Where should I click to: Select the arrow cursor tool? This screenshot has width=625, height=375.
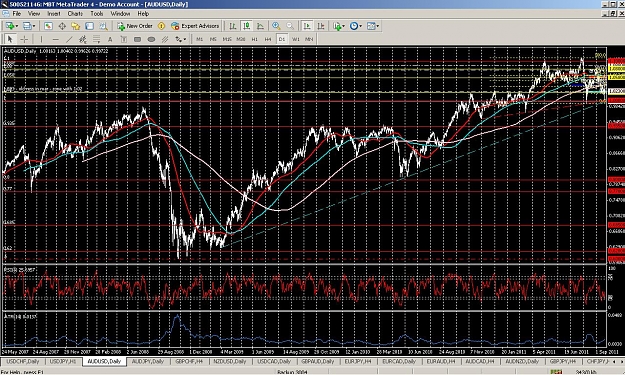pyautogui.click(x=10, y=39)
